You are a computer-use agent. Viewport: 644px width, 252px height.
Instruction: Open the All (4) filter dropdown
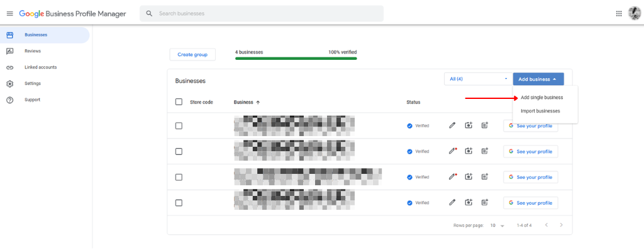(478, 79)
